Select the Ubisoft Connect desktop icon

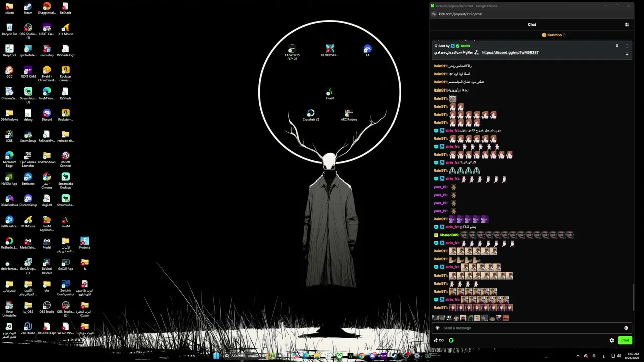click(x=65, y=159)
